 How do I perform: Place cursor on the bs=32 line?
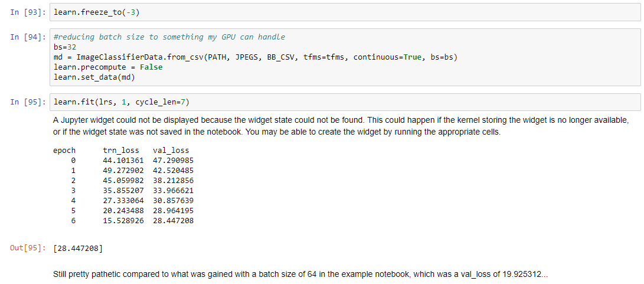pyautogui.click(x=65, y=47)
